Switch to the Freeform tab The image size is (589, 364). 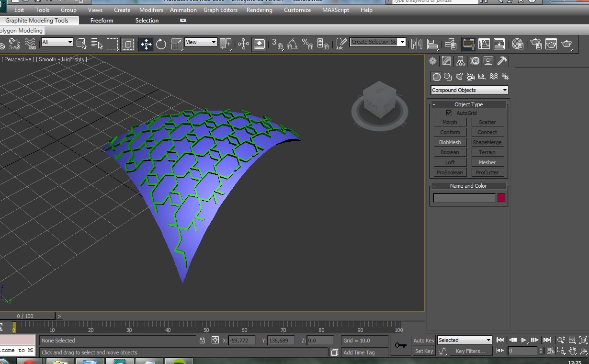(x=102, y=21)
